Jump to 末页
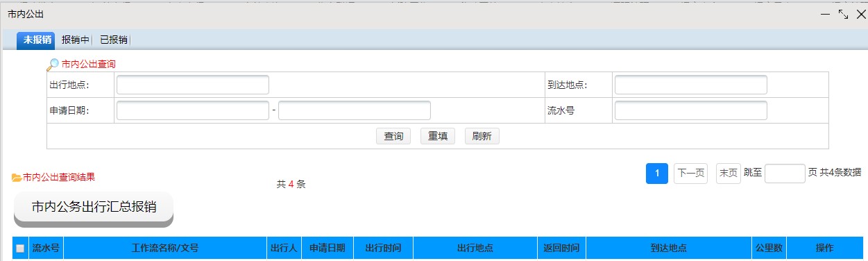 [x=729, y=174]
